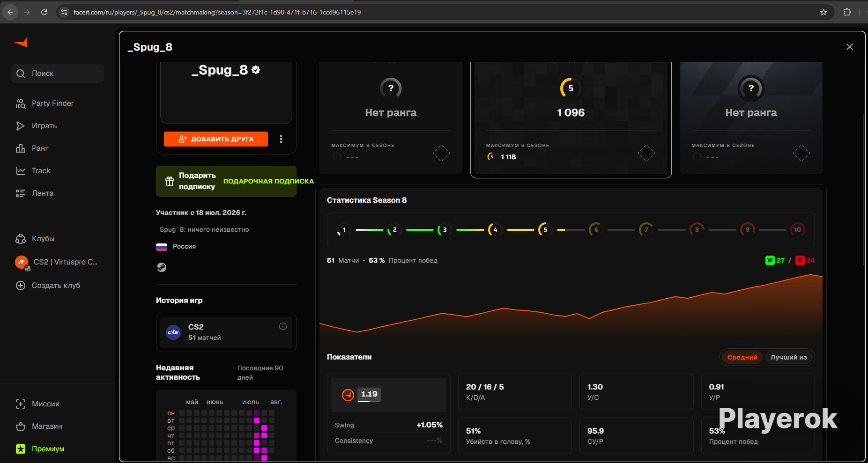Click the Russia flag icon

click(162, 247)
